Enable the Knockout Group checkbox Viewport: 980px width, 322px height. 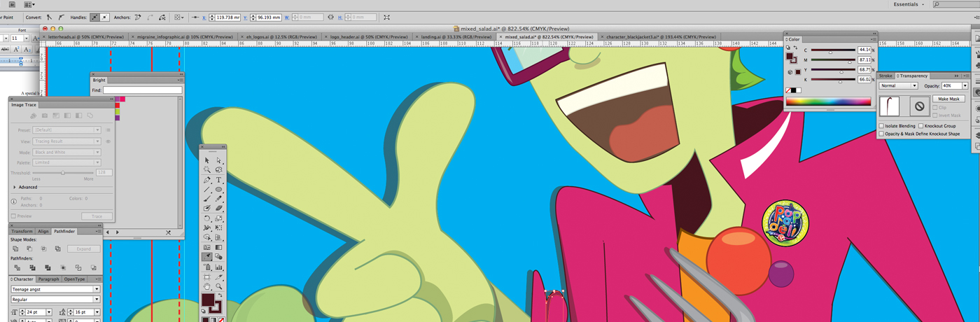(921, 126)
